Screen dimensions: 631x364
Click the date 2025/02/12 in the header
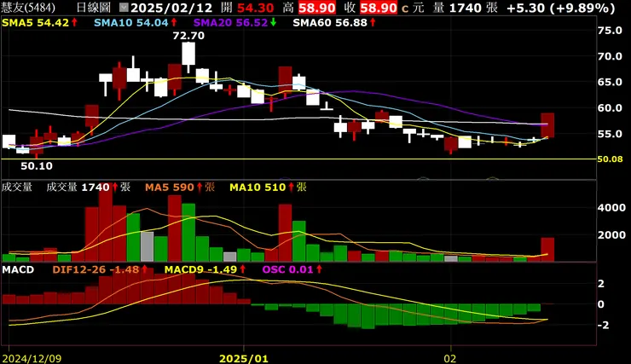coord(172,8)
